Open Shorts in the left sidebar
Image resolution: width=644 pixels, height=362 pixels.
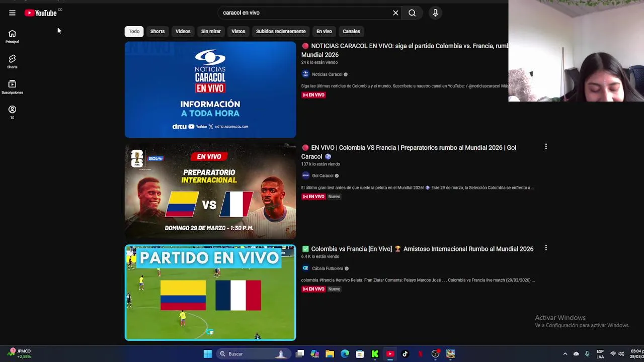[12, 62]
